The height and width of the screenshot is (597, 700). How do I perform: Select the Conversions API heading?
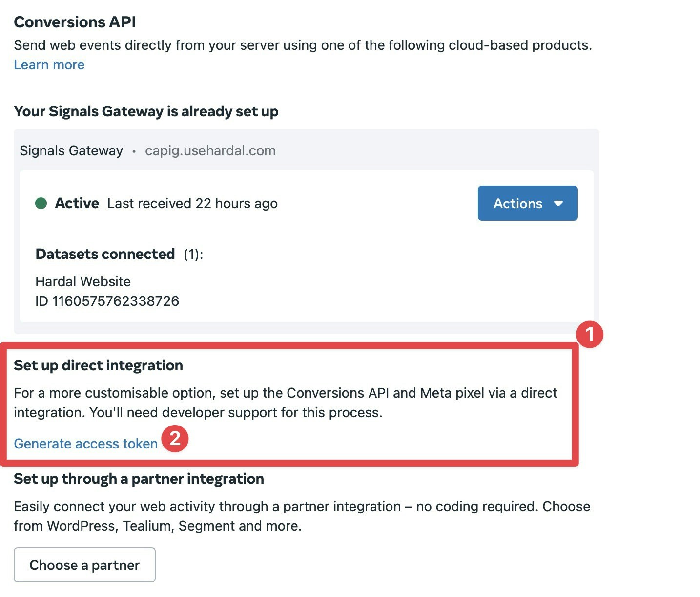point(75,21)
